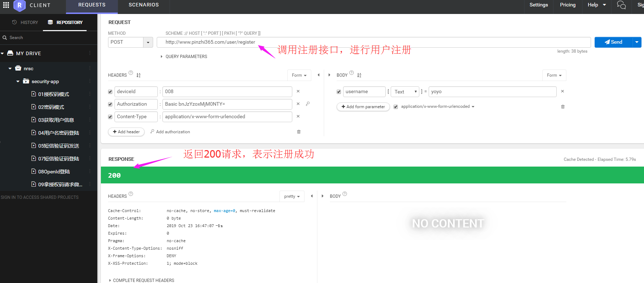
Task: Click Add header button
Action: pyautogui.click(x=126, y=132)
